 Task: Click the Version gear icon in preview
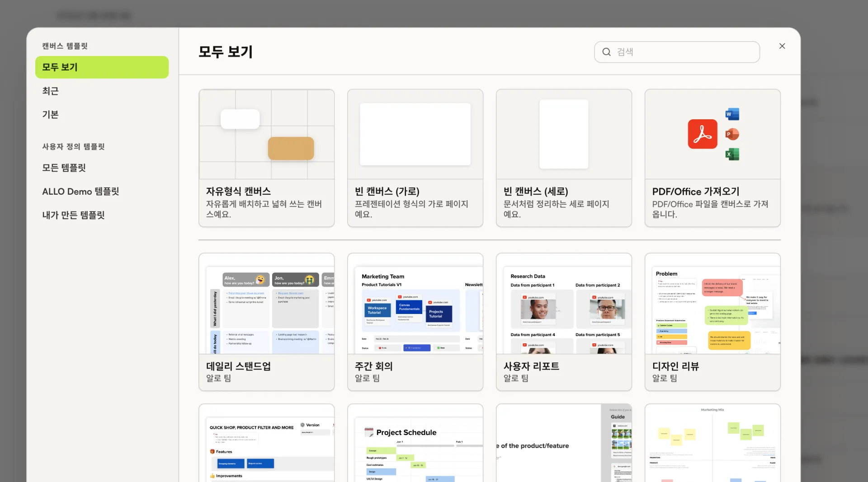302,425
